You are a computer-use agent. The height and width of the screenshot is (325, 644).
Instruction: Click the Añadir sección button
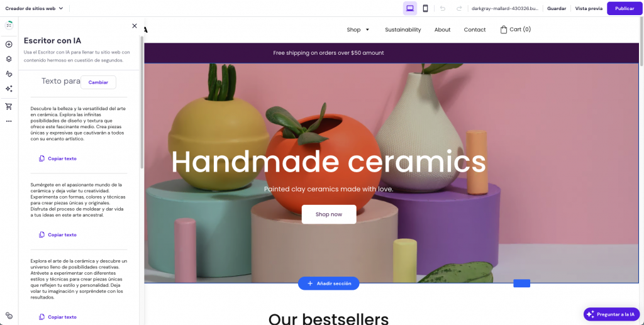[x=328, y=283]
